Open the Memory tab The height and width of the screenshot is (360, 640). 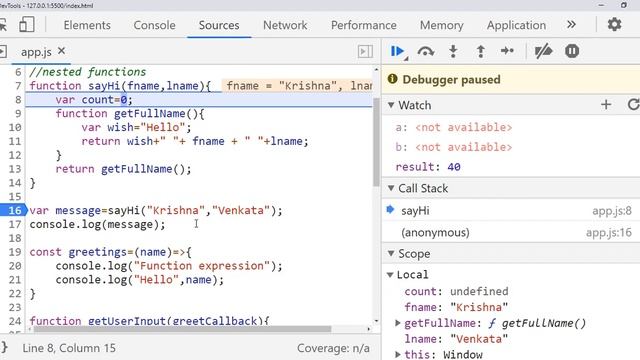(442, 25)
